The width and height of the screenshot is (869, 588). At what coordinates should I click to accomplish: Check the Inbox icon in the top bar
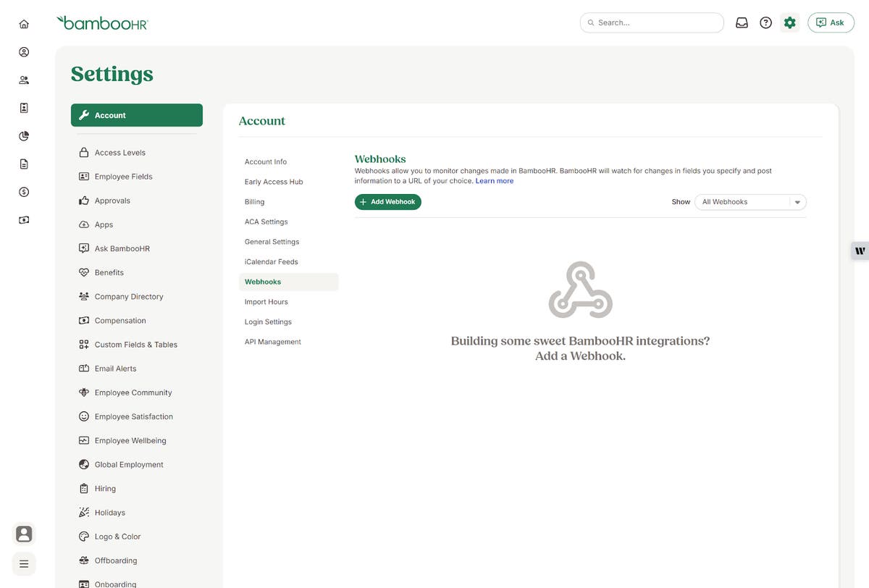point(741,22)
